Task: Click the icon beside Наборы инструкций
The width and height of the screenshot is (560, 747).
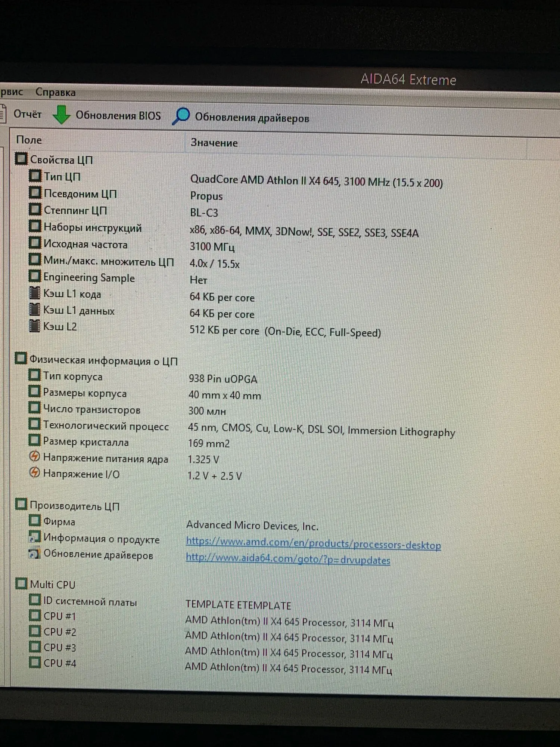Action: point(35,226)
